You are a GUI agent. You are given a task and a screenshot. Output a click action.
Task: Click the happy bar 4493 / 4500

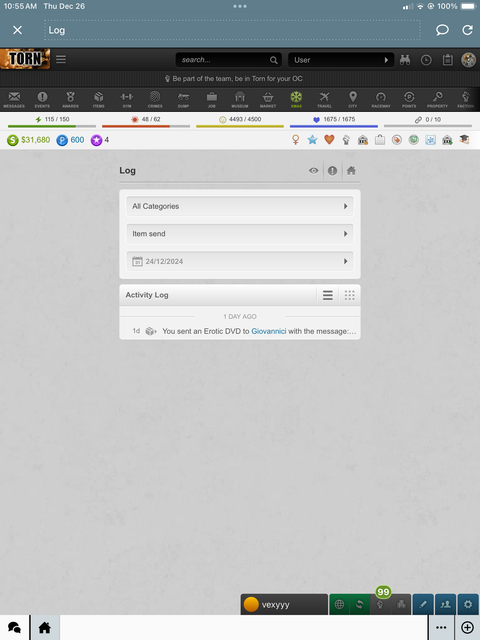[240, 121]
